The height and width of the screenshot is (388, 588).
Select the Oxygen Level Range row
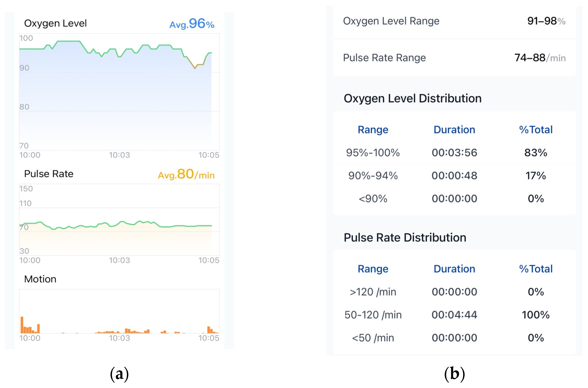click(x=454, y=21)
